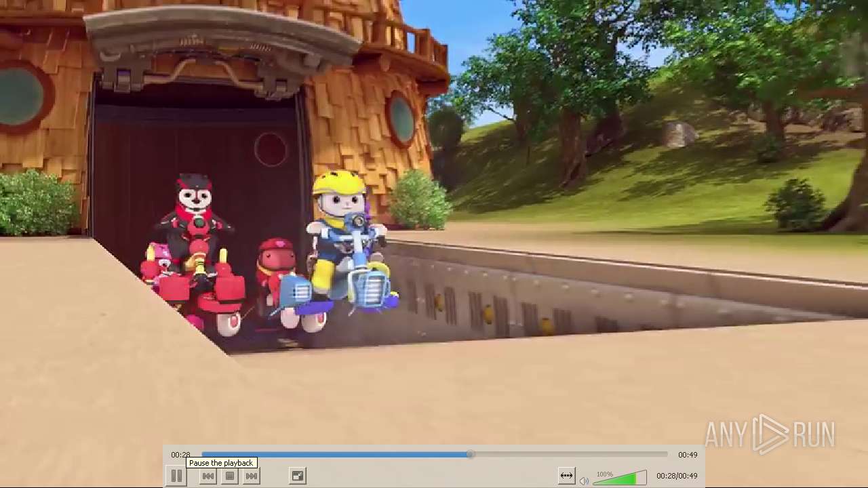The height and width of the screenshot is (488, 868).
Task: Jump to previous media track
Action: pos(208,476)
